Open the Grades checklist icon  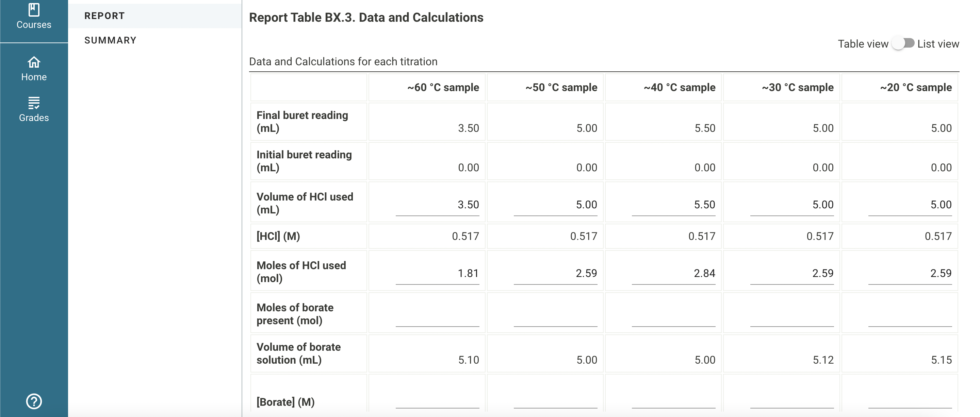point(34,103)
